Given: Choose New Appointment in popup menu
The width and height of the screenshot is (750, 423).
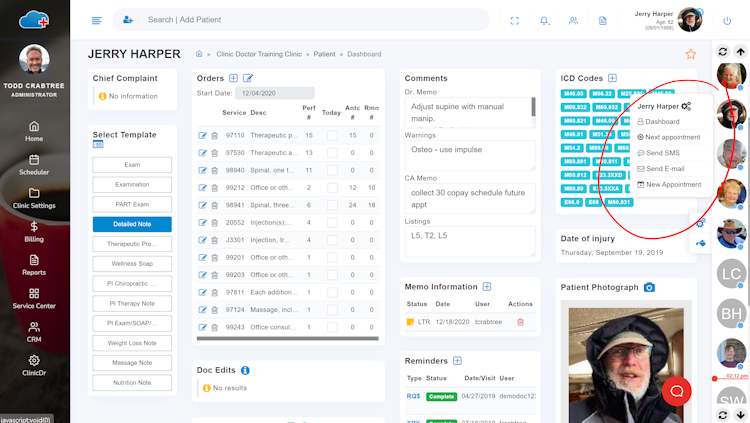Looking at the screenshot, I should [669, 185].
